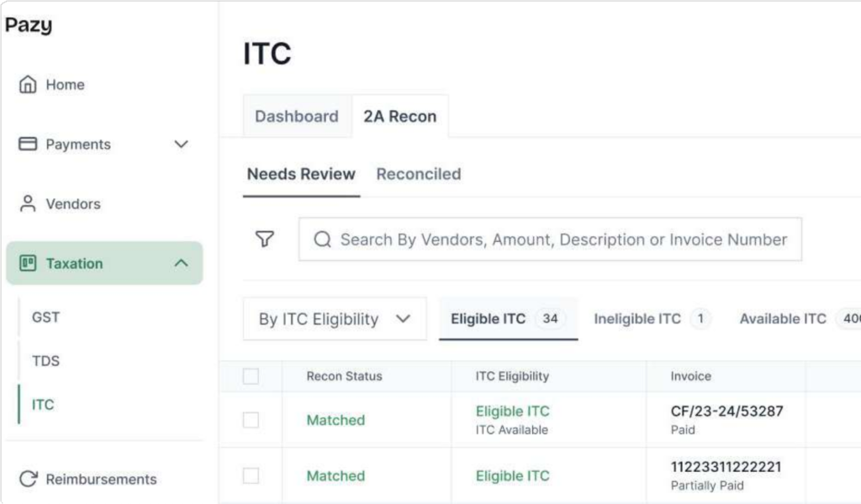Click the vendor and invoice search field
This screenshot has height=504, width=861.
tap(563, 240)
